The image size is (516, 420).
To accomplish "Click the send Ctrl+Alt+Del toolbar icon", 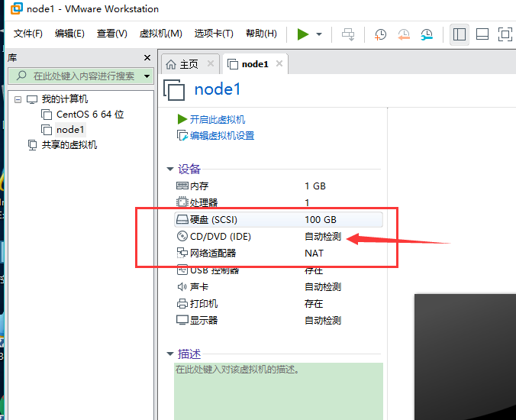I will click(x=348, y=34).
